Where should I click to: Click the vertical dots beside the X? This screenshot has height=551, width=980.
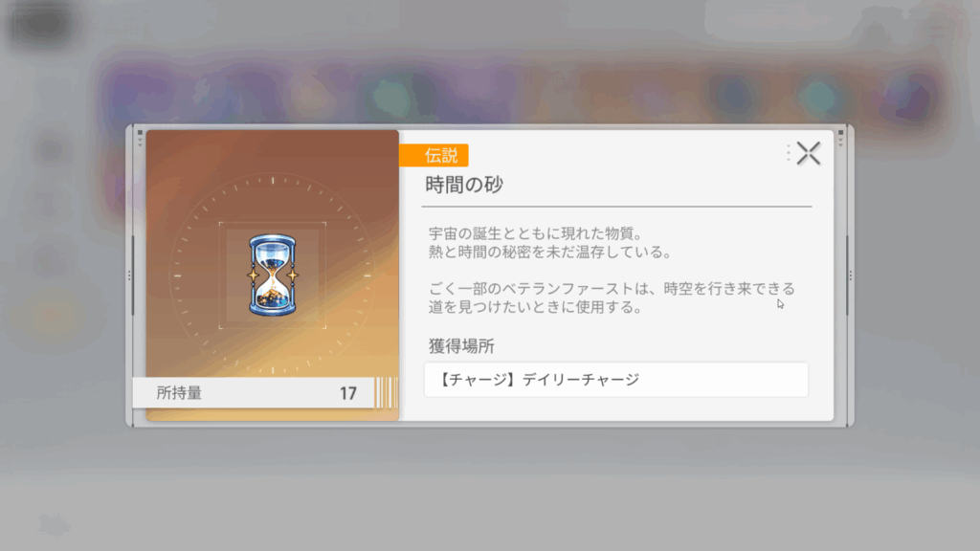(x=789, y=153)
